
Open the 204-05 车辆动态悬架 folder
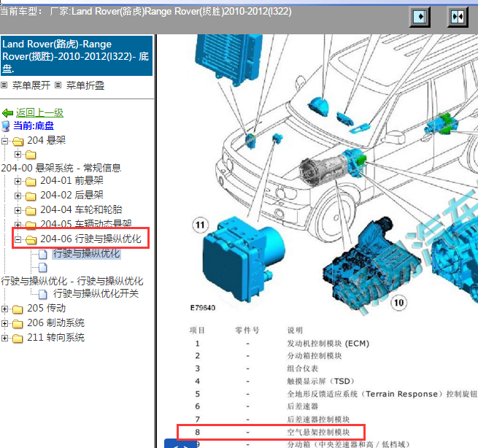tap(86, 224)
